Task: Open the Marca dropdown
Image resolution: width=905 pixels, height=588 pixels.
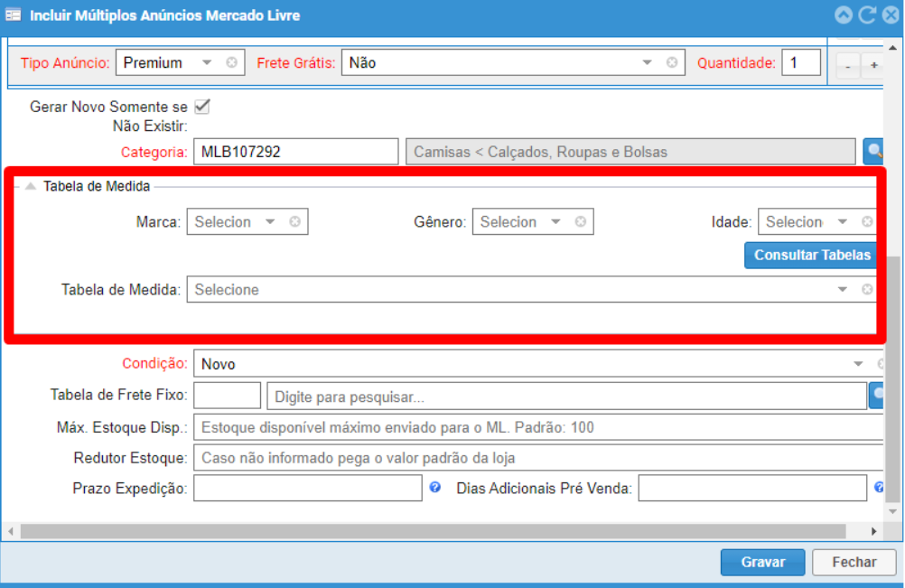Action: [270, 221]
